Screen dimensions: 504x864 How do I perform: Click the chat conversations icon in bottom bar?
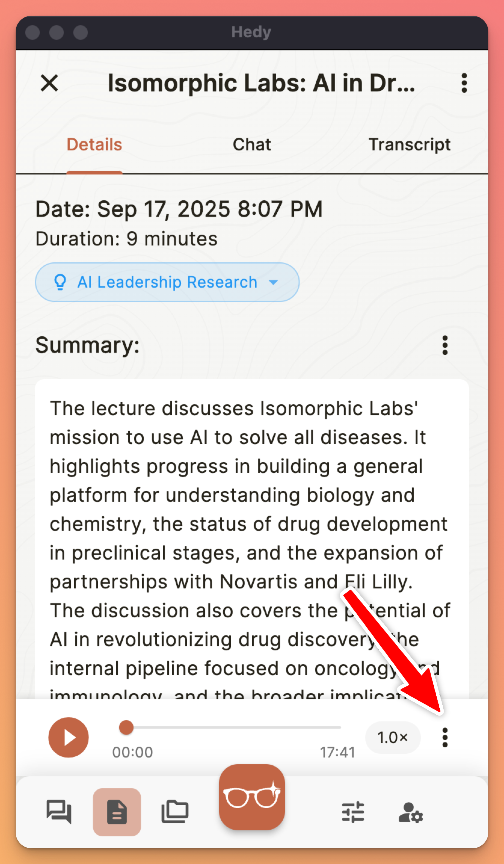pyautogui.click(x=59, y=812)
